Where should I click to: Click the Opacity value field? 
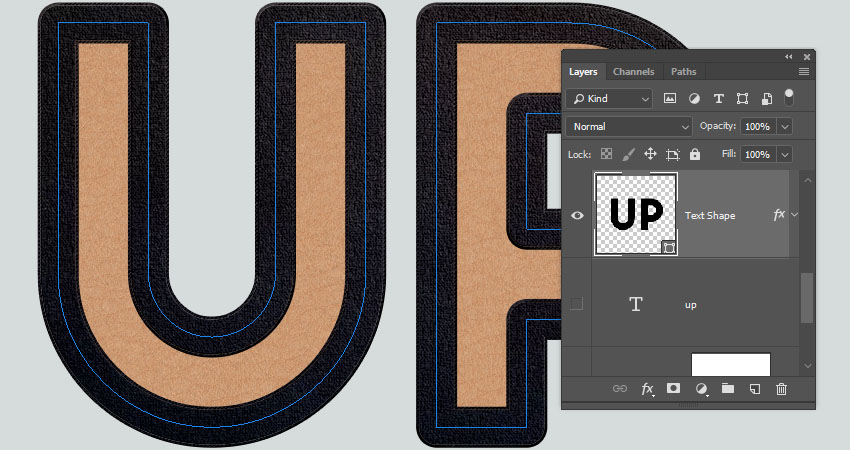click(x=758, y=126)
